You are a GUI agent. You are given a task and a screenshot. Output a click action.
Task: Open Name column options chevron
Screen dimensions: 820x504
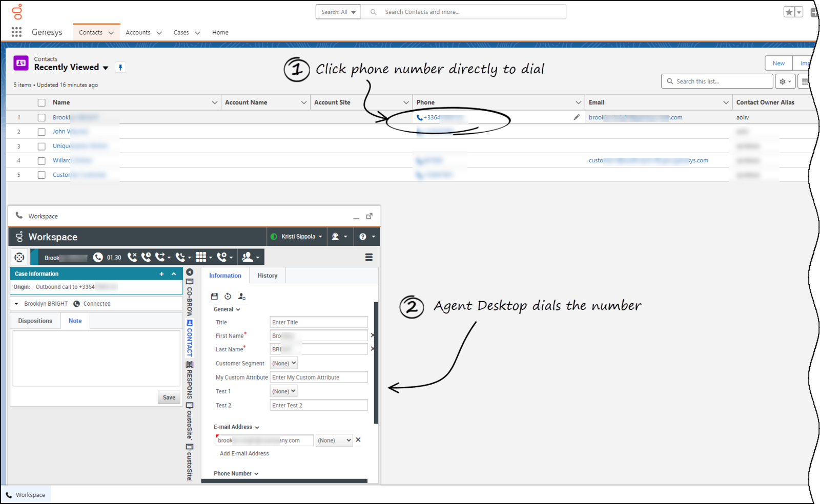pos(215,102)
